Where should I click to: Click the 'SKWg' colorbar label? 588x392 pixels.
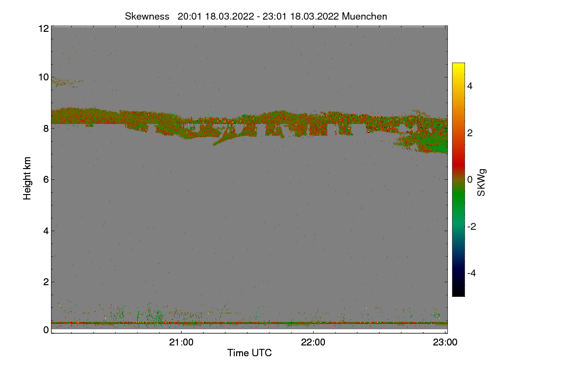482,182
